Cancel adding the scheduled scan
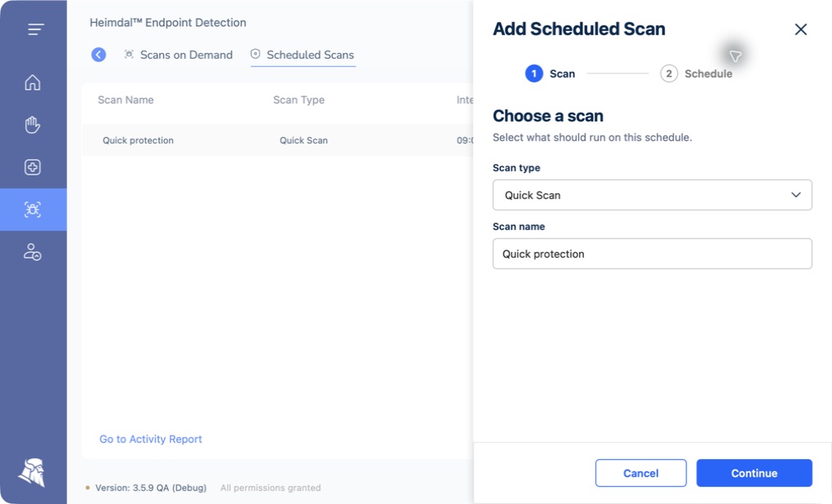The image size is (832, 504). click(640, 473)
